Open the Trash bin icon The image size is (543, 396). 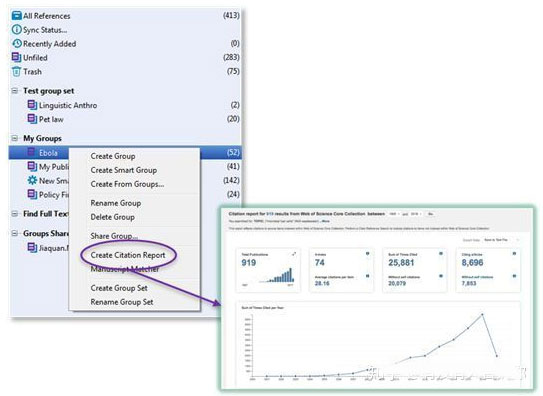17,71
